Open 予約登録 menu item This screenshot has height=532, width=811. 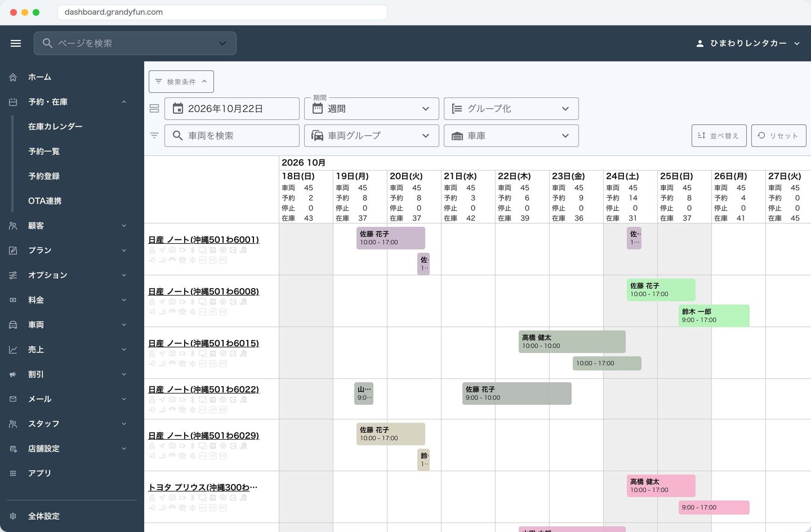coord(44,176)
